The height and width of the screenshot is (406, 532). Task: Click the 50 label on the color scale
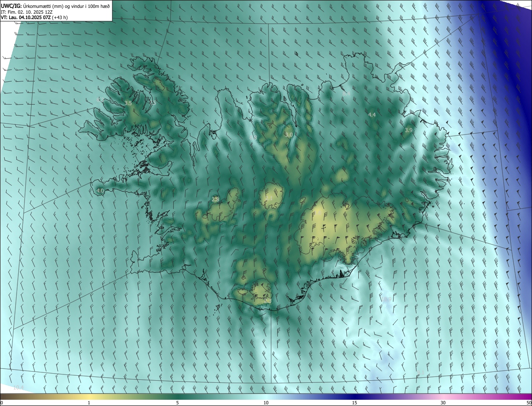(529, 403)
